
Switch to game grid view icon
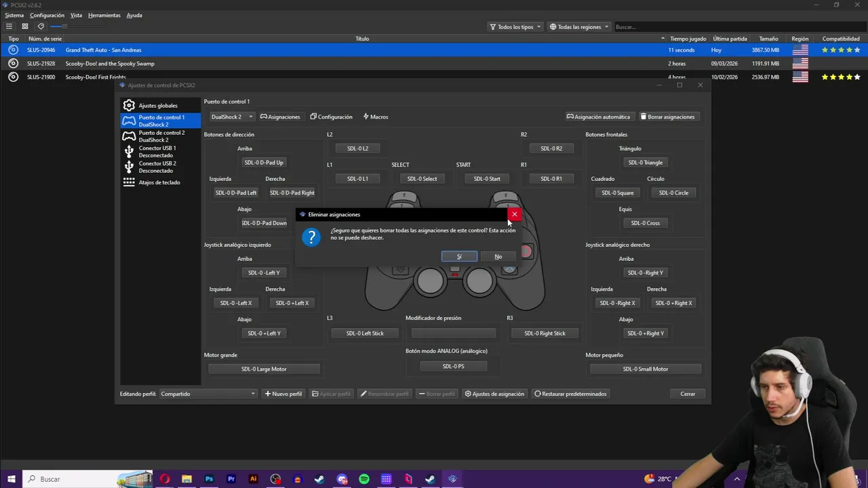(x=25, y=26)
